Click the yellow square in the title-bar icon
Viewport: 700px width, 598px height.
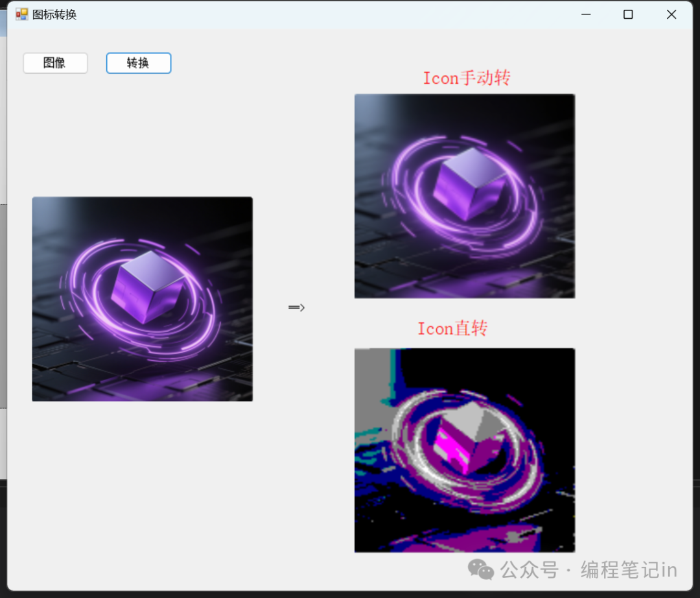coord(23,11)
